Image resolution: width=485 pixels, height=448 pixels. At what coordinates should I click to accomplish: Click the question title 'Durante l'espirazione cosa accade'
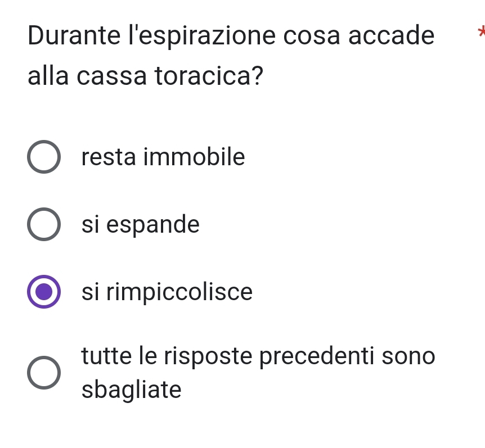point(231,36)
